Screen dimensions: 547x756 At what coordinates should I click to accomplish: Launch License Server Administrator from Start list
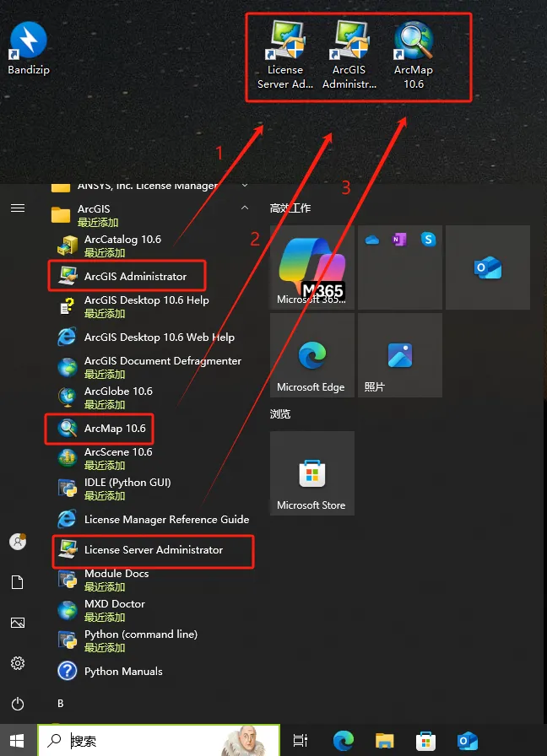[x=150, y=549]
